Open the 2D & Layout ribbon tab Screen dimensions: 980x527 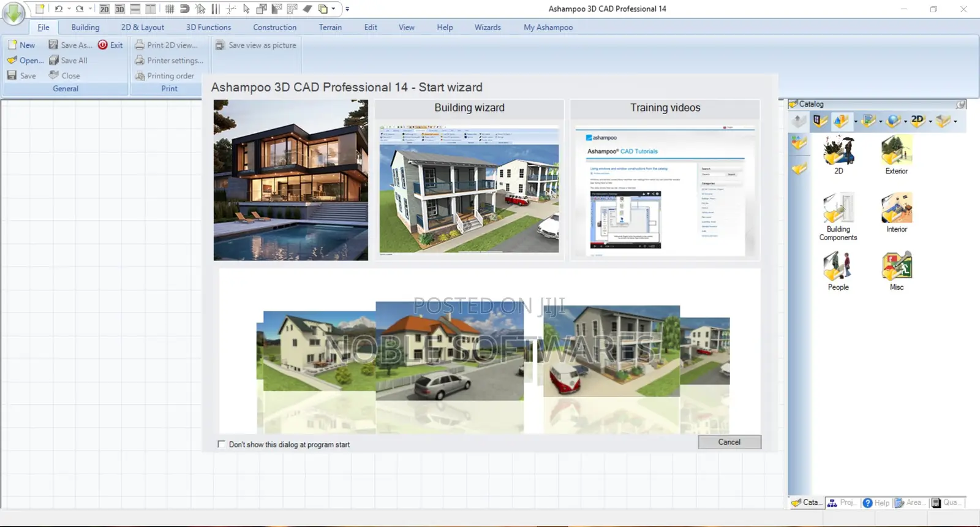click(x=143, y=28)
